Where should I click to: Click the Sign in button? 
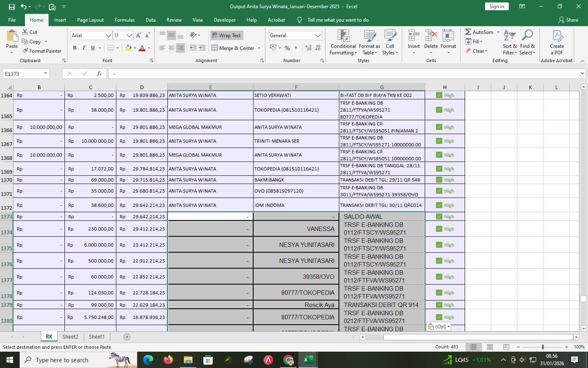click(x=497, y=7)
